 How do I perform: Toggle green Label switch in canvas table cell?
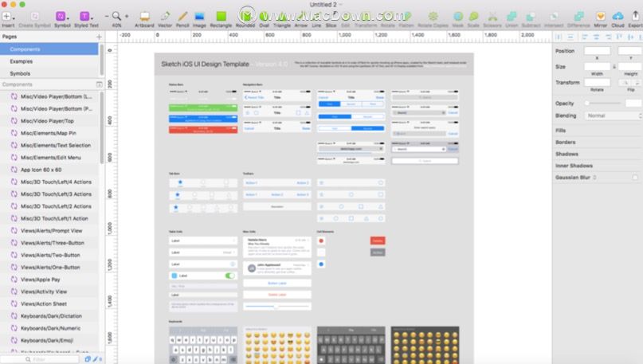(230, 276)
